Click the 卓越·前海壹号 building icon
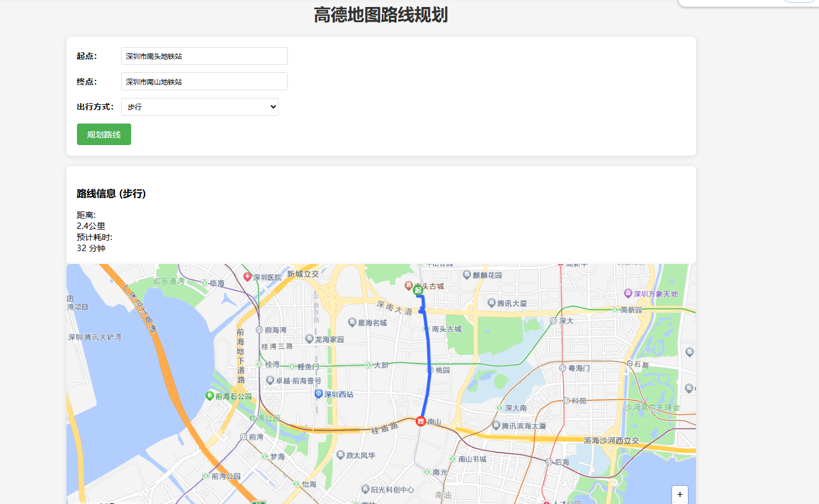 (270, 380)
